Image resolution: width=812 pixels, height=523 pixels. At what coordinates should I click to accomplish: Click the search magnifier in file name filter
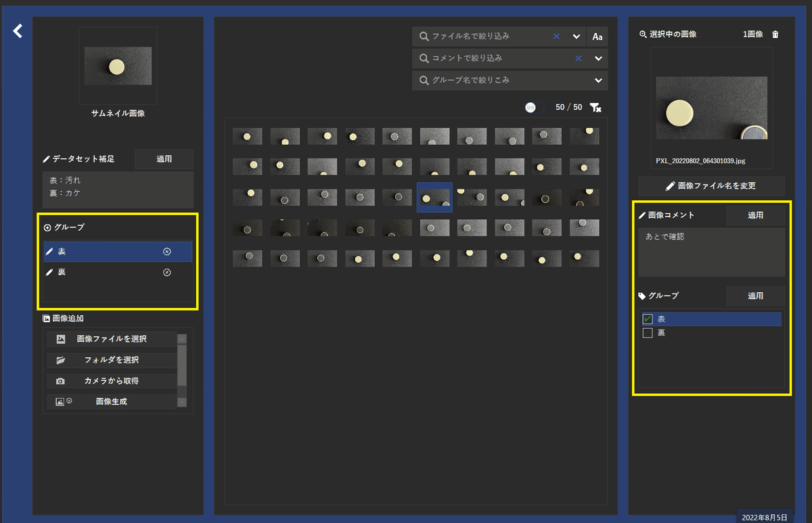(424, 37)
